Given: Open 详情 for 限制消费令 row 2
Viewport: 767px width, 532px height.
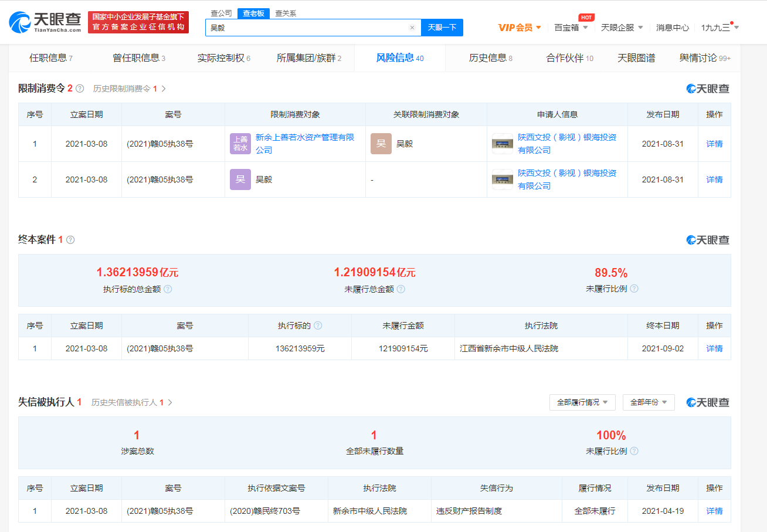Looking at the screenshot, I should pos(714,179).
